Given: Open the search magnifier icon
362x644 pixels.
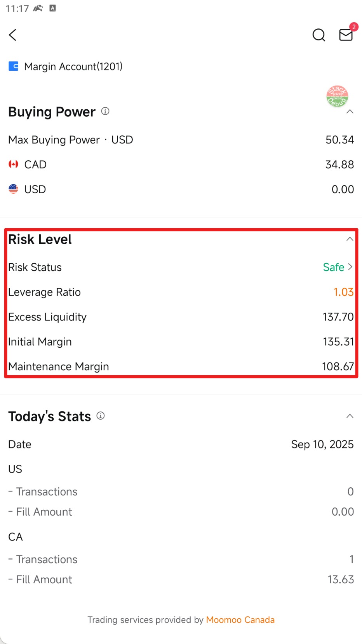Looking at the screenshot, I should 318,35.
